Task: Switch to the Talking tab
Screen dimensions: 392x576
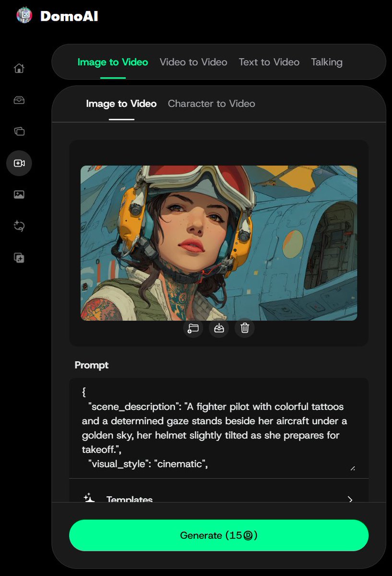Action: [x=327, y=62]
